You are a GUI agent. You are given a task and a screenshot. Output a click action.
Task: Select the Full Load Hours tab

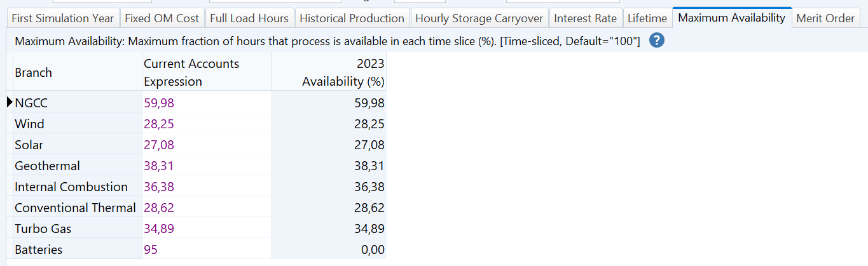[x=249, y=18]
